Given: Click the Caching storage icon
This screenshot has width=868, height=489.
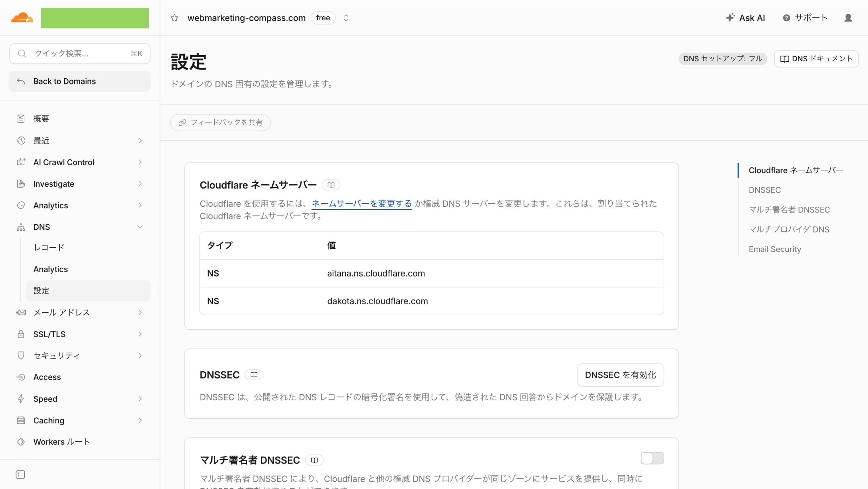Looking at the screenshot, I should click(x=21, y=421).
